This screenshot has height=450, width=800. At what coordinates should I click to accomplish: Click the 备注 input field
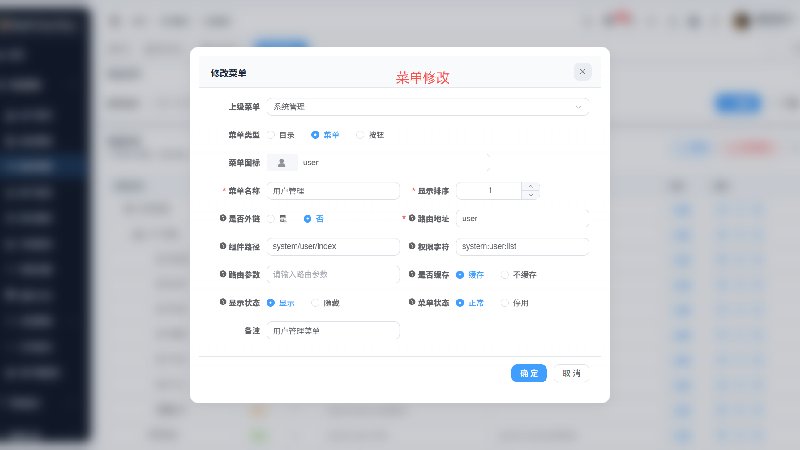[333, 331]
